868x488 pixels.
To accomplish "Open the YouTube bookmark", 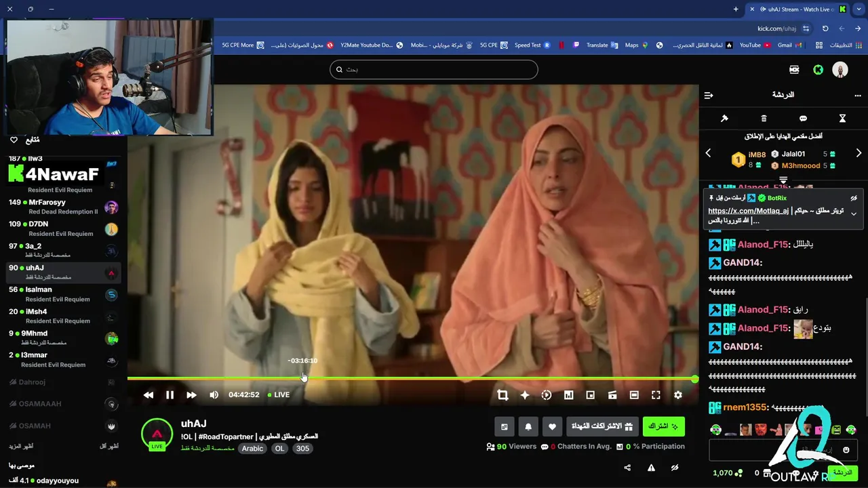I will (755, 45).
